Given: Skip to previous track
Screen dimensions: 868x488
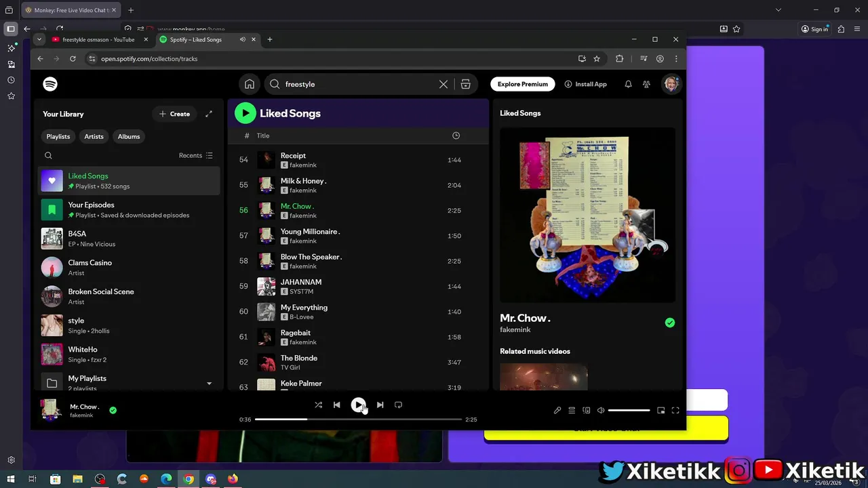Looking at the screenshot, I should 336,405.
